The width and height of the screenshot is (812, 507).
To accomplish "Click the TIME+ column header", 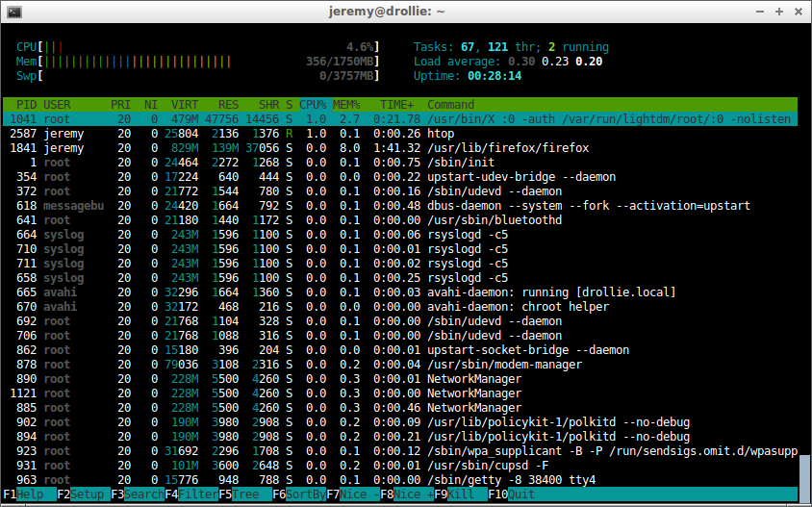I will [x=396, y=105].
